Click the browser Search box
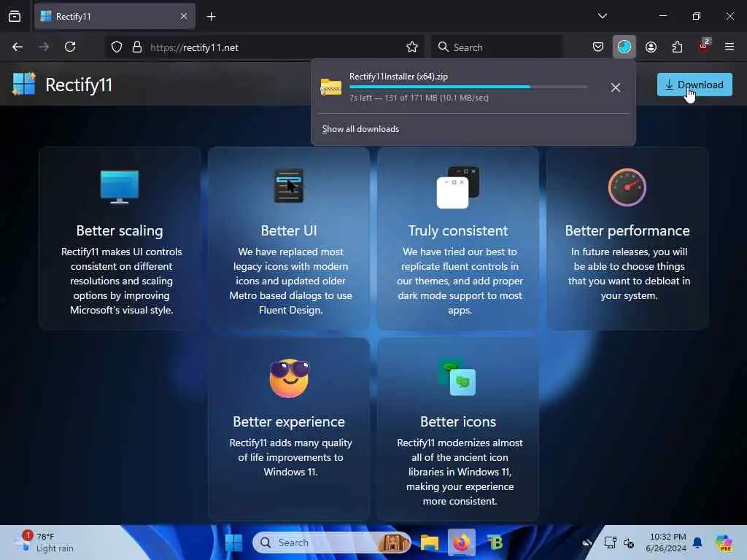Viewport: 747px width, 560px height. click(x=497, y=47)
